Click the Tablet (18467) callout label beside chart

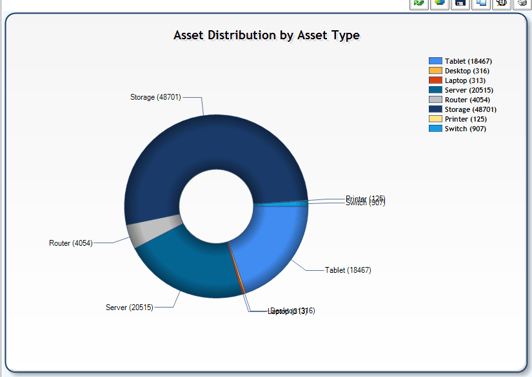pos(348,270)
